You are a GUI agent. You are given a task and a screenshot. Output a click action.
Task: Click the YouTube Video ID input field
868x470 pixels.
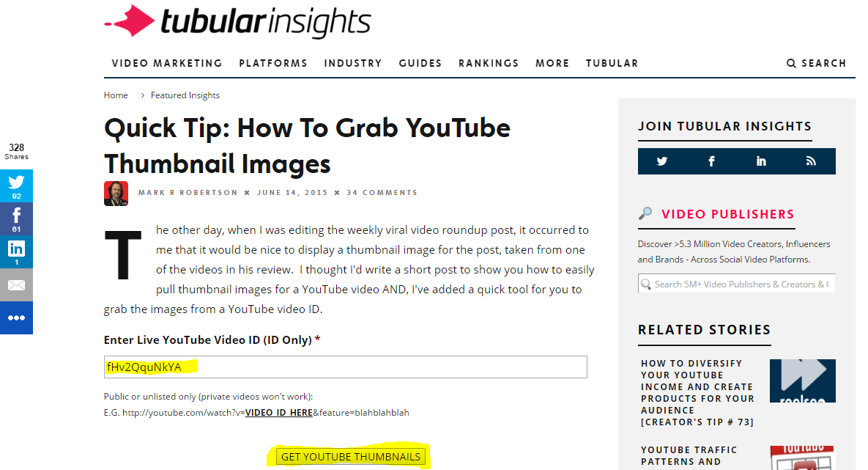click(346, 367)
